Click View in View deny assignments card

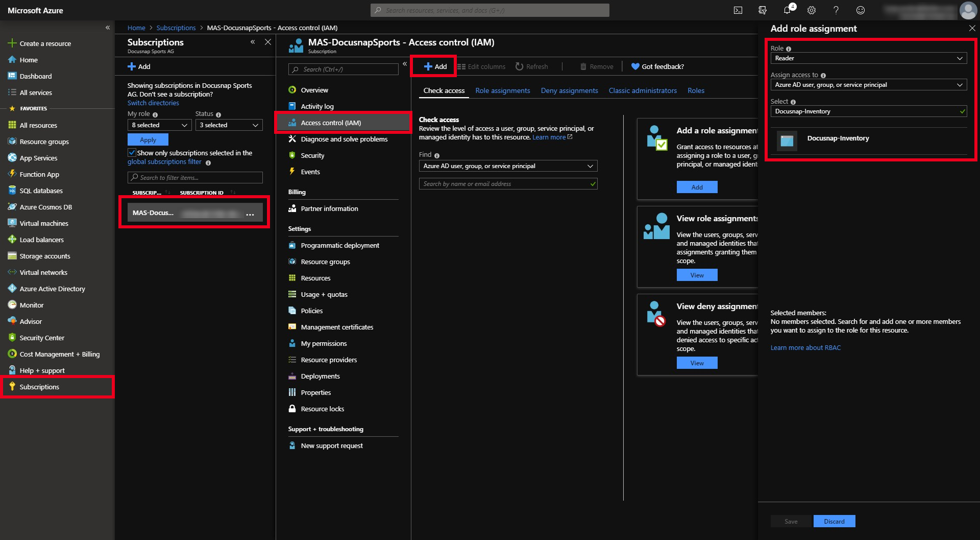pyautogui.click(x=697, y=363)
